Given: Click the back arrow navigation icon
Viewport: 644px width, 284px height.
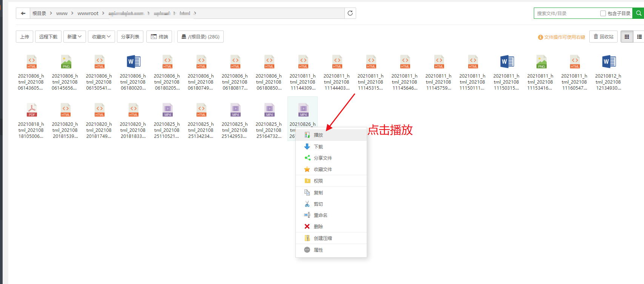Looking at the screenshot, I should click(x=23, y=13).
